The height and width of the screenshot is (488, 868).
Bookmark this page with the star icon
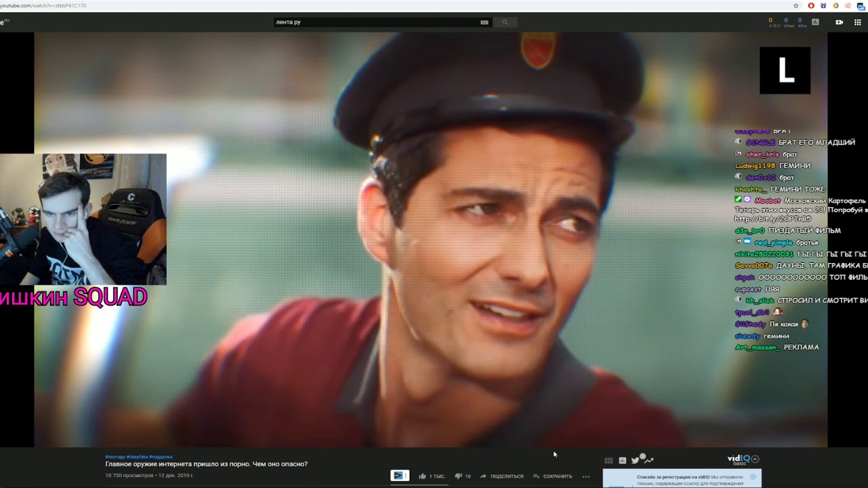[x=796, y=5]
